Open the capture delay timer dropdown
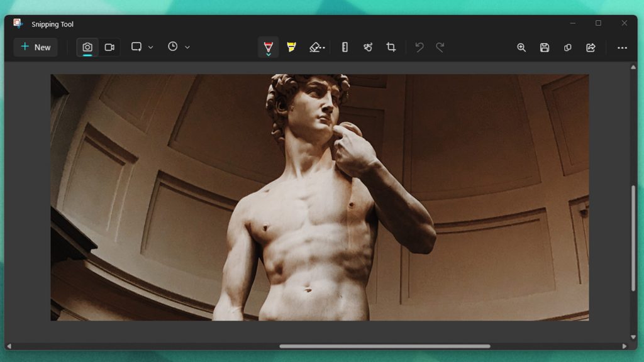The image size is (644, 362). coord(186,47)
